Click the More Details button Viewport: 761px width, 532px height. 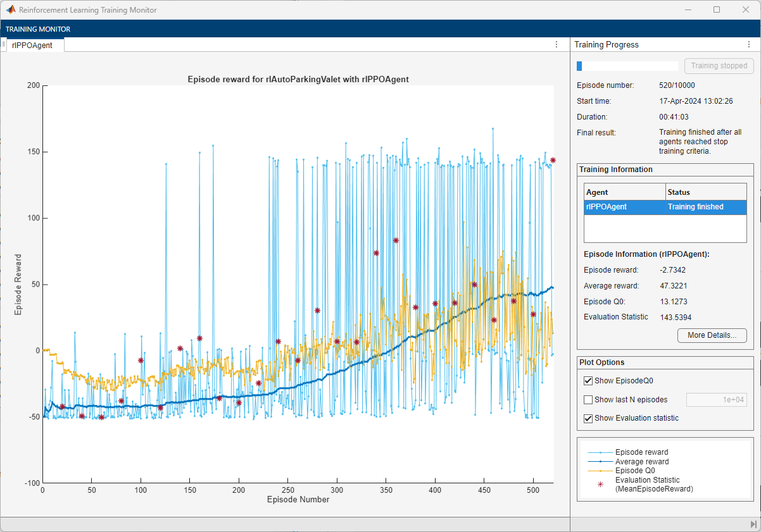pyautogui.click(x=712, y=335)
